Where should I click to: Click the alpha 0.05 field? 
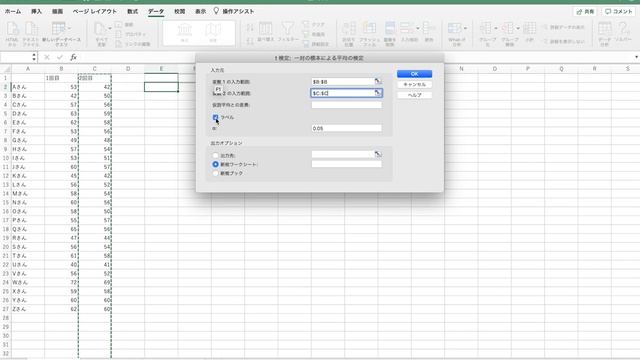[x=347, y=128]
